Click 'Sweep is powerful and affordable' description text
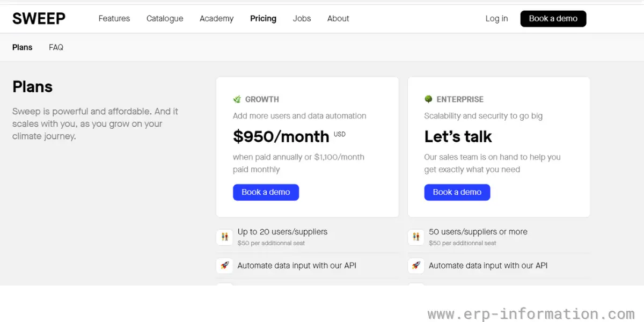 point(95,124)
